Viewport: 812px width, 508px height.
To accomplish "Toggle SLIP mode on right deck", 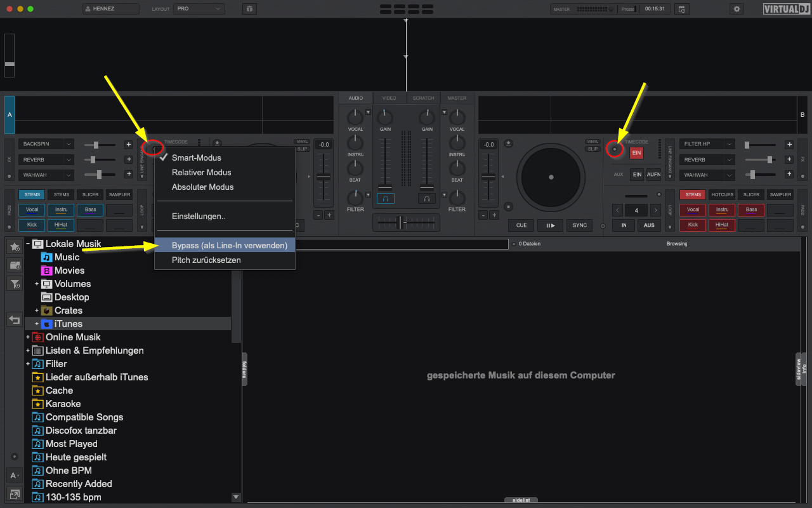I will [593, 149].
